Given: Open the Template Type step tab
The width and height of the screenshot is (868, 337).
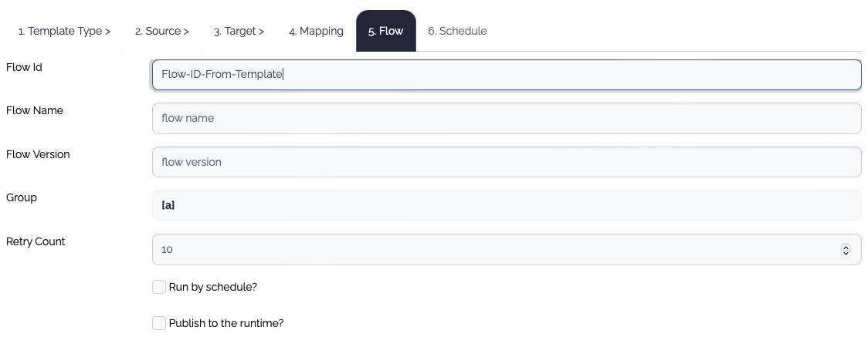Looking at the screenshot, I should pos(64,31).
